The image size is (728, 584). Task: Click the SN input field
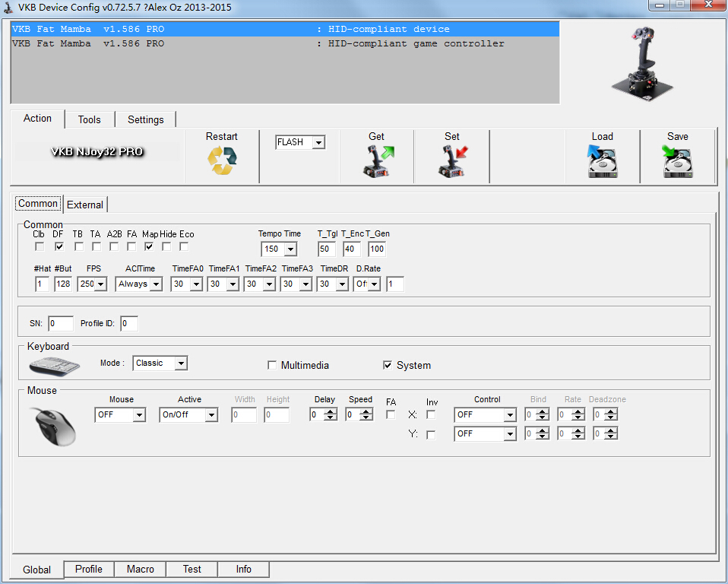[x=61, y=323]
